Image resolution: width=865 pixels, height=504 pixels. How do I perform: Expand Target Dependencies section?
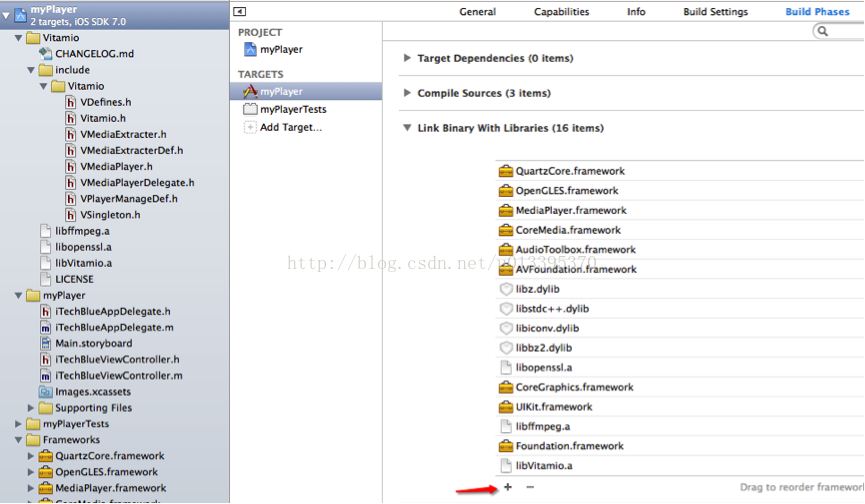click(407, 58)
